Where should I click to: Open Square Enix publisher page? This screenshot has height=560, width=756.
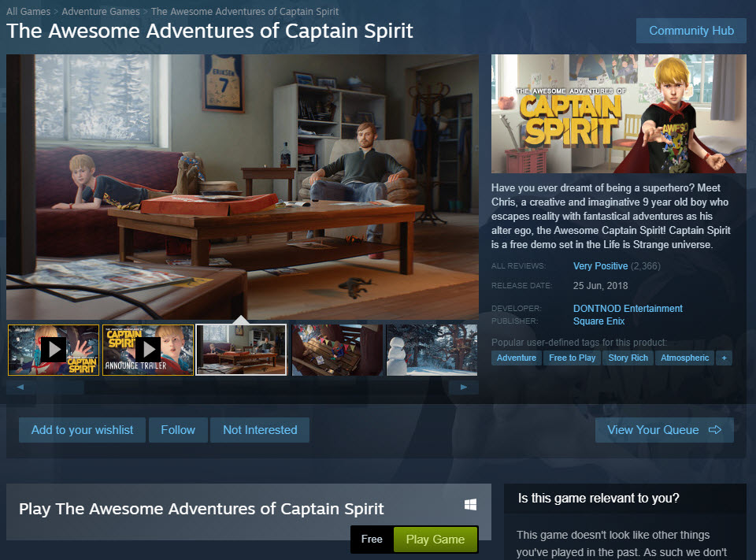click(598, 321)
